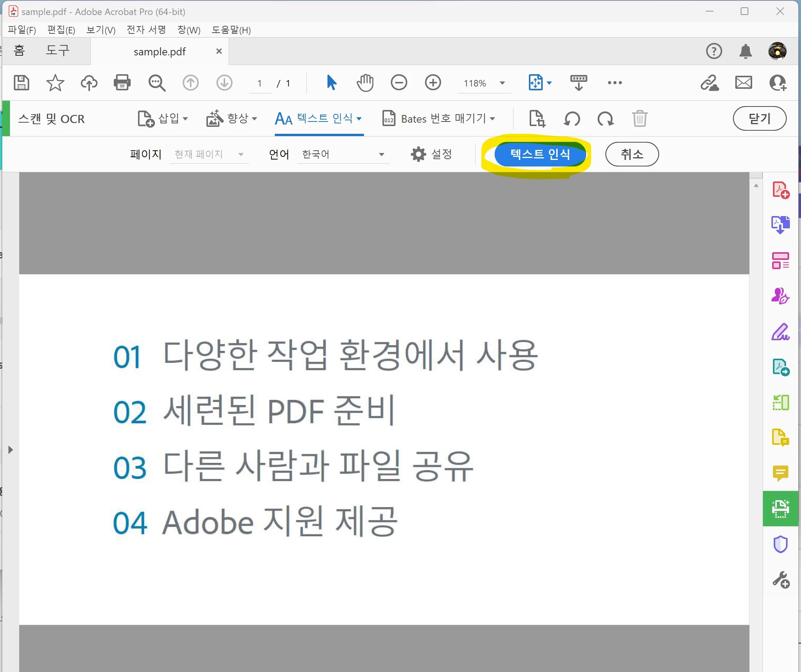
Task: Click the page number input field
Action: pos(260,83)
